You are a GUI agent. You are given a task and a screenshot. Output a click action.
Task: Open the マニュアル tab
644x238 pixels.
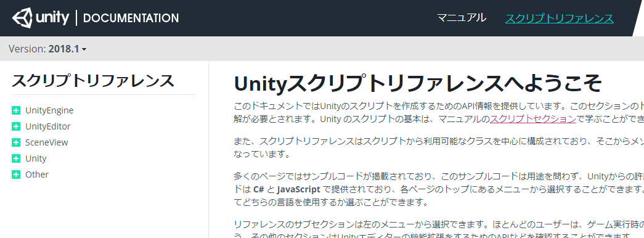pos(461,18)
